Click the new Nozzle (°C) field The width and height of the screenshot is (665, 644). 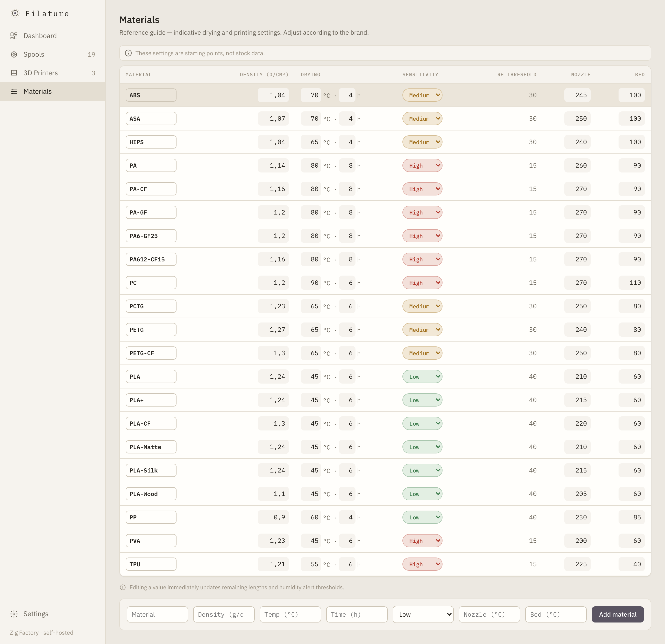coord(489,614)
